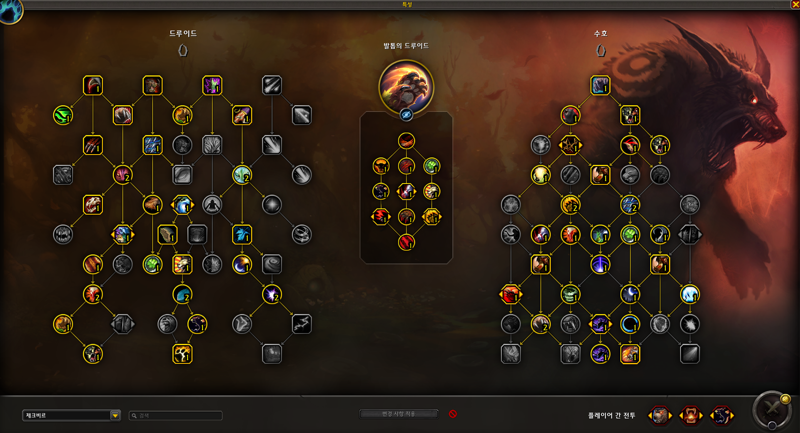Select the green paw node in hero tree
800x433 pixels.
click(x=432, y=166)
